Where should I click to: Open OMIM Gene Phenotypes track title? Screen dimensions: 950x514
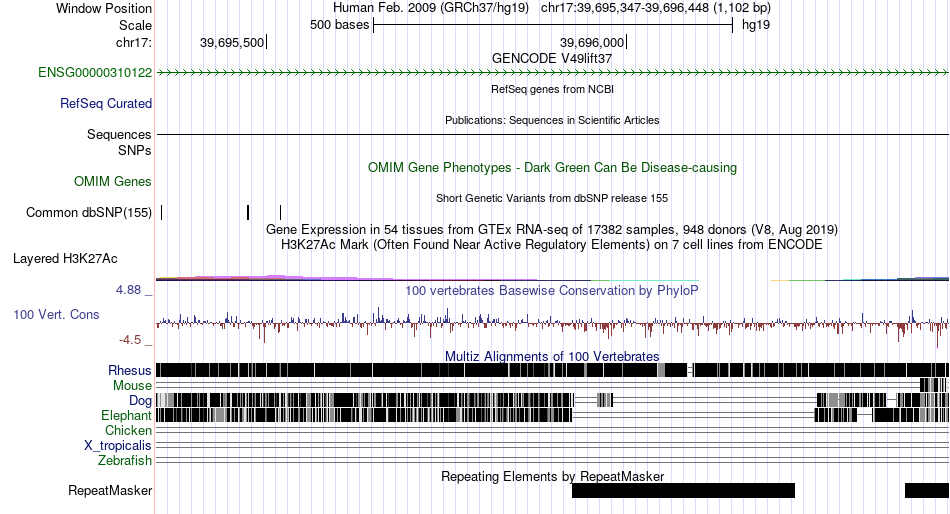coord(552,167)
